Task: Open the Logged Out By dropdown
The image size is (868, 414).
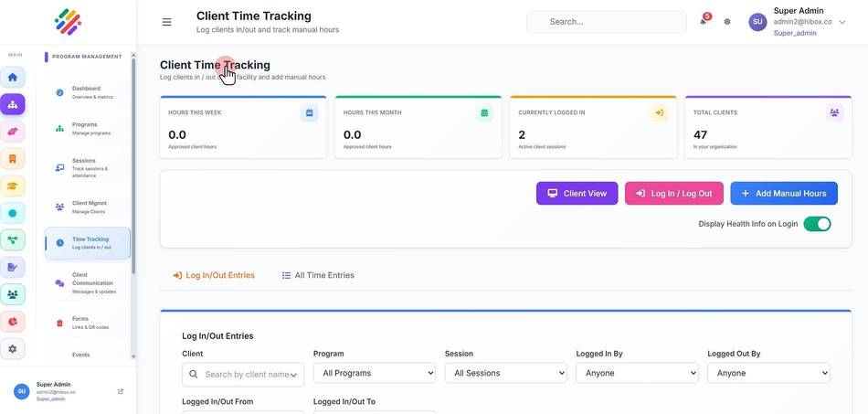Action: coord(769,373)
